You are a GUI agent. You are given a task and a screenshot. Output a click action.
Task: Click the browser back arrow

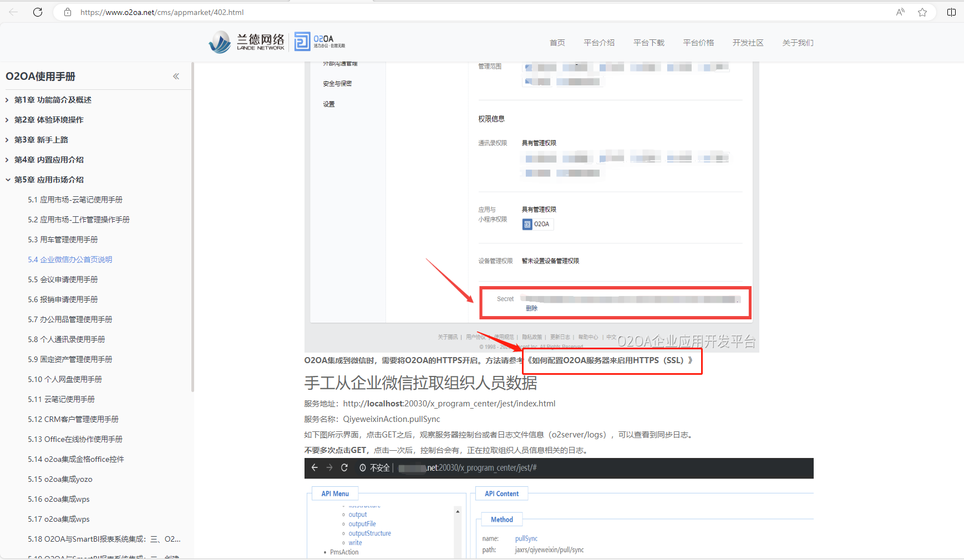click(13, 12)
